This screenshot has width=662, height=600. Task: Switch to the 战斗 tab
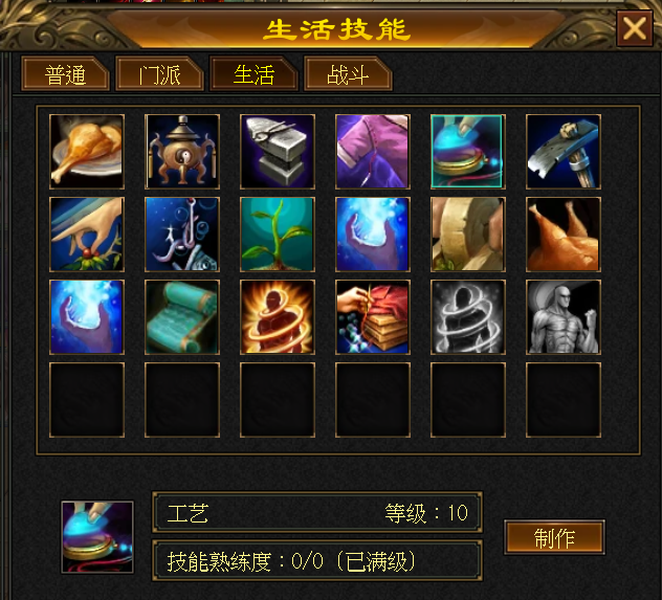(348, 75)
